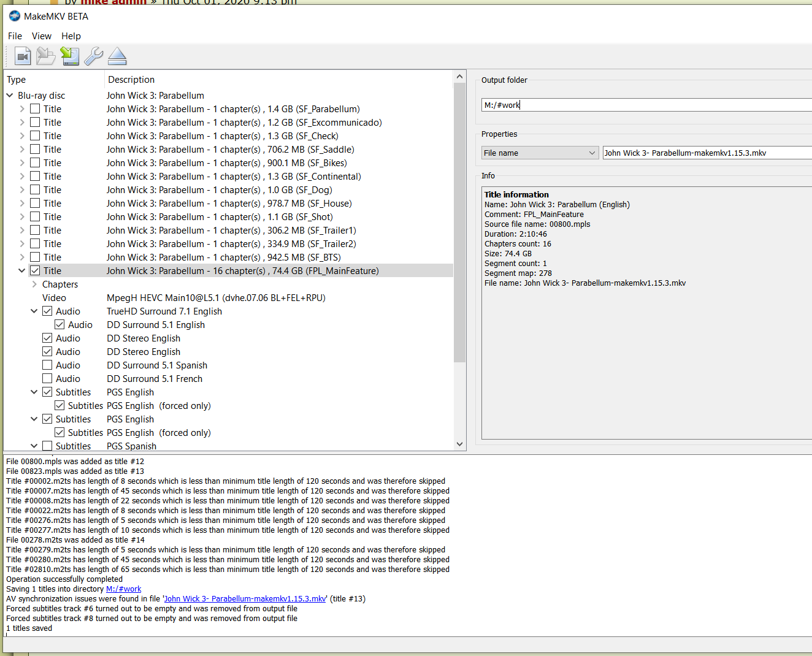Click the Open disc backup folder icon
Screen dimensions: 812x656
point(46,56)
